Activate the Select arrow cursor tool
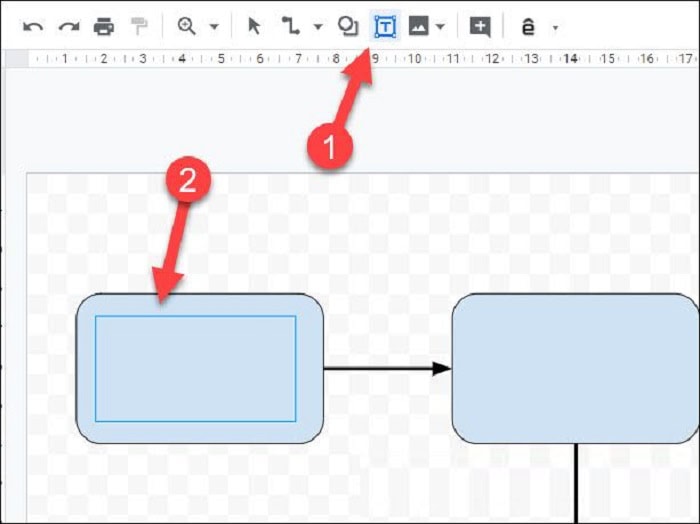The height and width of the screenshot is (524, 700). (x=254, y=27)
